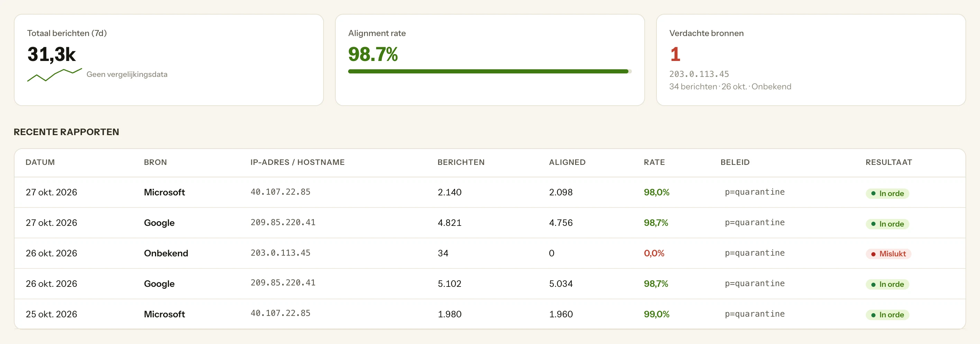980x344 pixels.
Task: Select the Onbekend source name
Action: [166, 253]
